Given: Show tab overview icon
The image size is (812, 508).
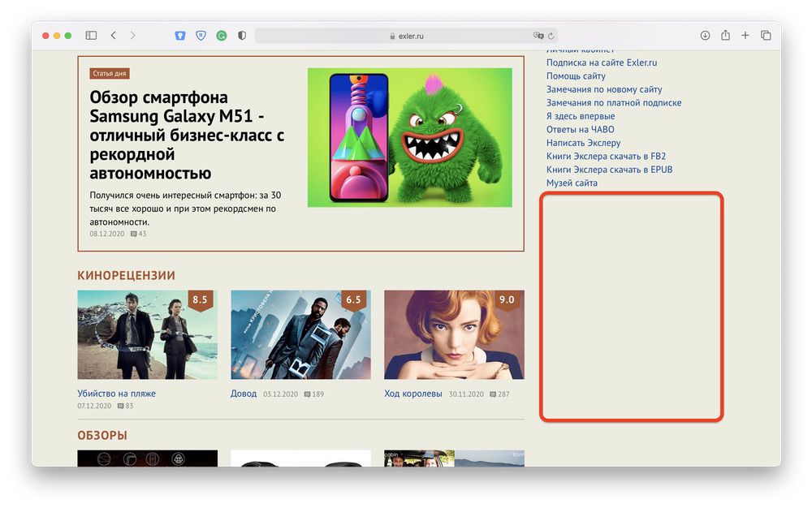Looking at the screenshot, I should pos(766,35).
